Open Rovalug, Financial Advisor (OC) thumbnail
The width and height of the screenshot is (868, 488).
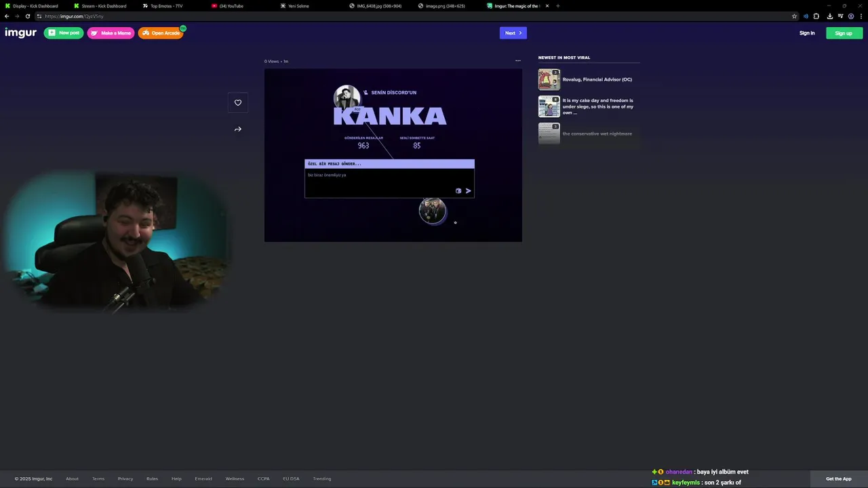549,79
